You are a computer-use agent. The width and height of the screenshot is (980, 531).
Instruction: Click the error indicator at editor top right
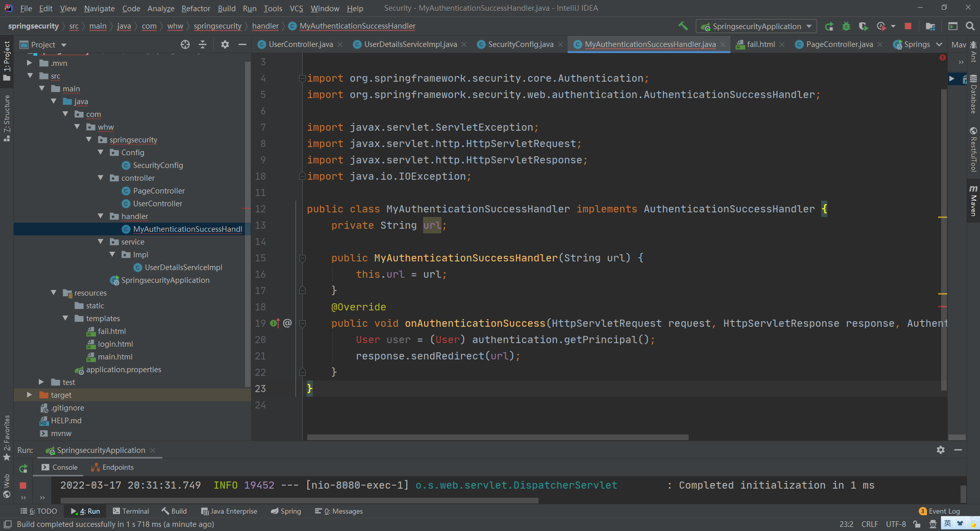(x=943, y=58)
